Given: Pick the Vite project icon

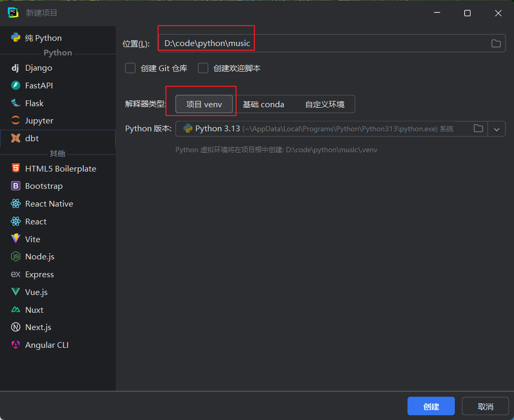Looking at the screenshot, I should pyautogui.click(x=15, y=239).
